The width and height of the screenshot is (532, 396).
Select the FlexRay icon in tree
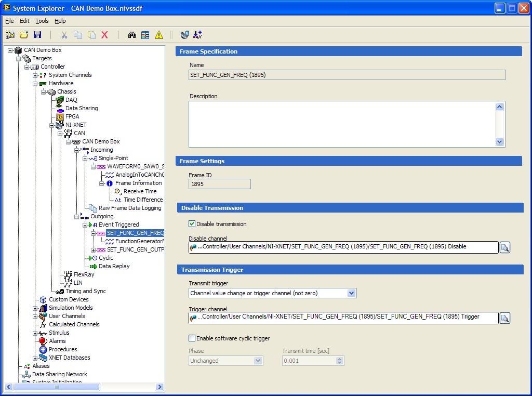[68, 274]
